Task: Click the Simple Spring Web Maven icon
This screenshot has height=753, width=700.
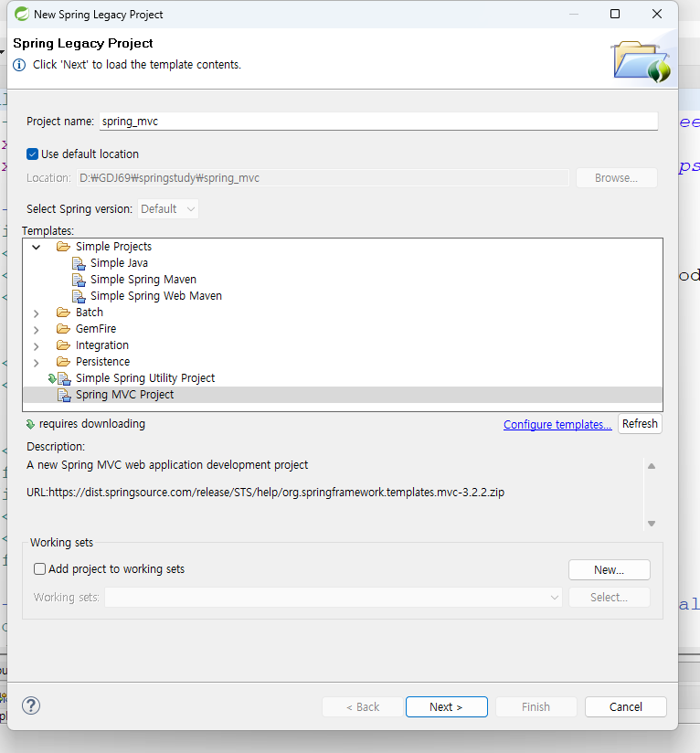Action: [x=79, y=296]
